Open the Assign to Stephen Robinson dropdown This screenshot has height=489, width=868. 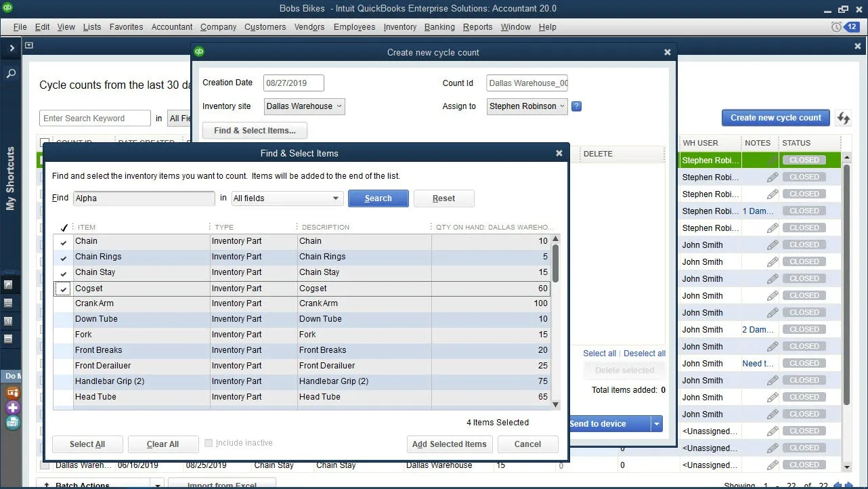pos(527,106)
